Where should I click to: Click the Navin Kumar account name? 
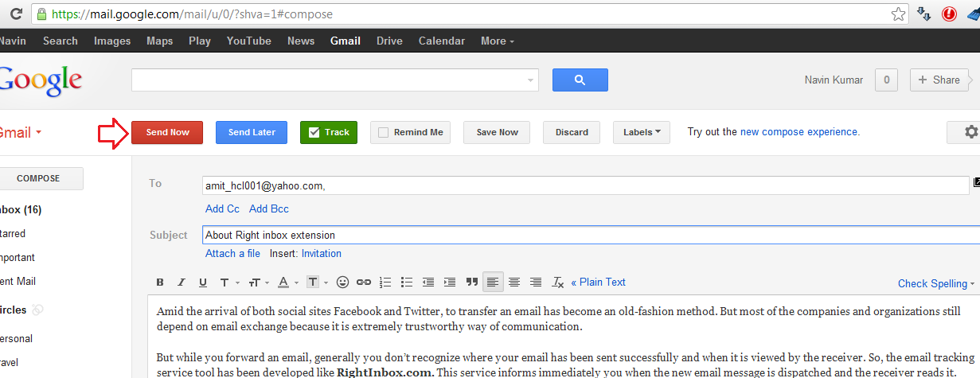click(x=834, y=80)
